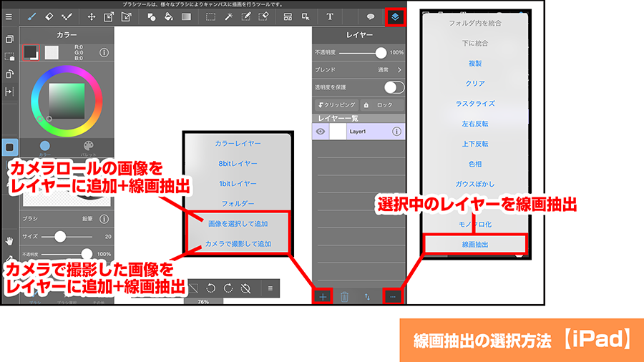Choose 1bit Layer option
This screenshot has width=644, height=362.
tap(238, 183)
